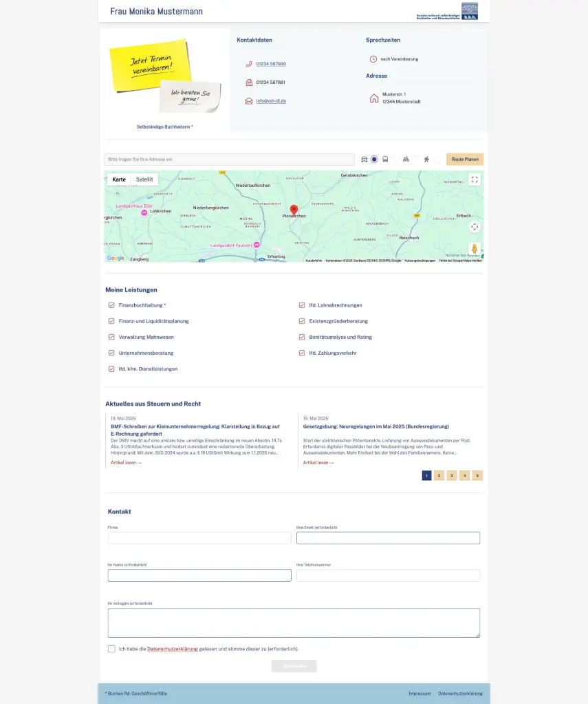Open the first Artikel lesen link
Viewport: 588px width, 704px height.
click(125, 463)
